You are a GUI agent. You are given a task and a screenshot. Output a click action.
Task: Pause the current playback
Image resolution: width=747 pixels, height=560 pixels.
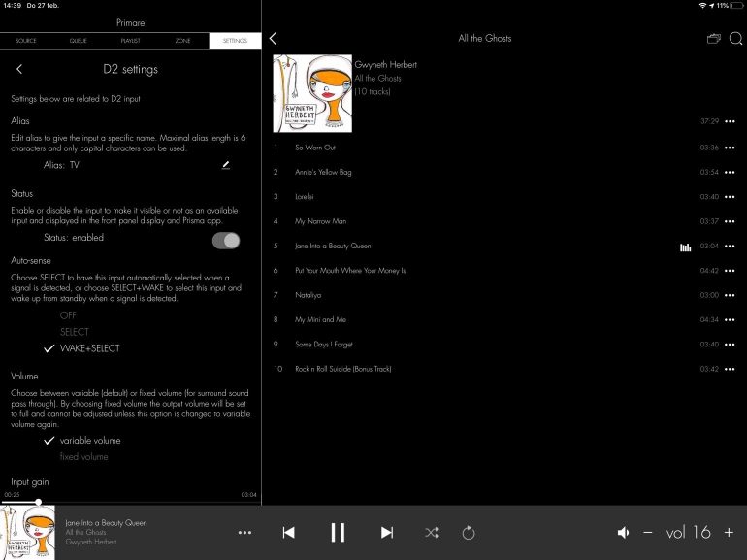338,533
